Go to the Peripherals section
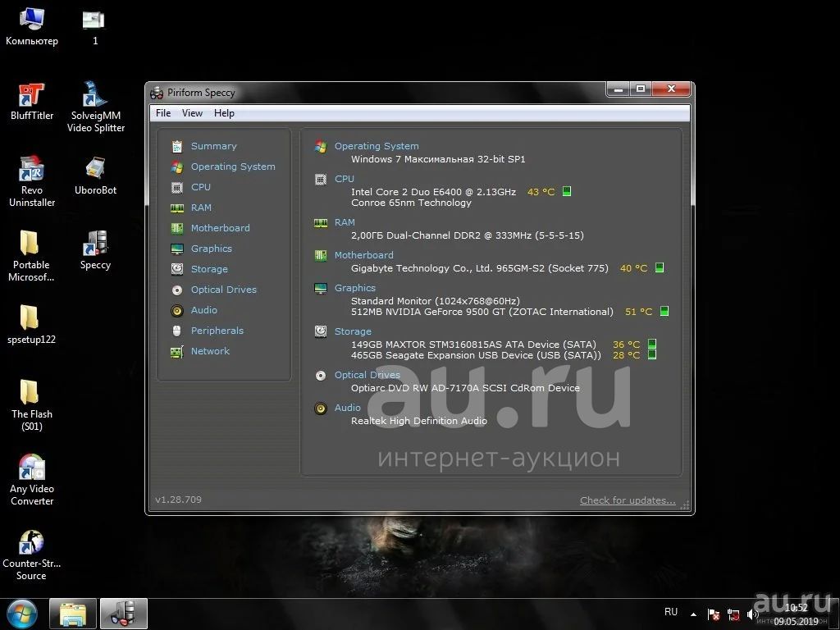Image resolution: width=840 pixels, height=630 pixels. click(x=217, y=331)
